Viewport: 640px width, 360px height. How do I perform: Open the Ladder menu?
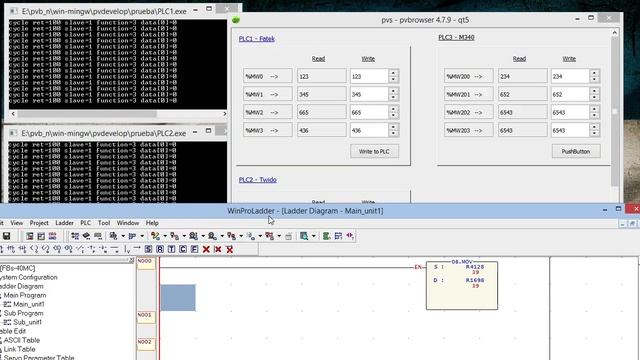click(x=64, y=223)
